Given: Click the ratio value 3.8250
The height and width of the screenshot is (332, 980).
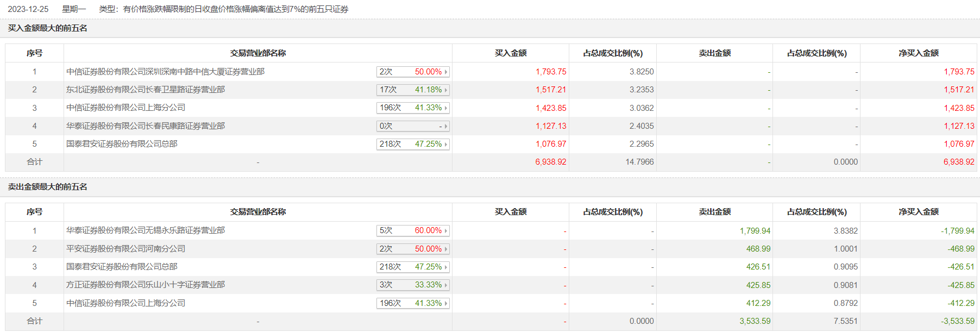Looking at the screenshot, I should coord(642,72).
